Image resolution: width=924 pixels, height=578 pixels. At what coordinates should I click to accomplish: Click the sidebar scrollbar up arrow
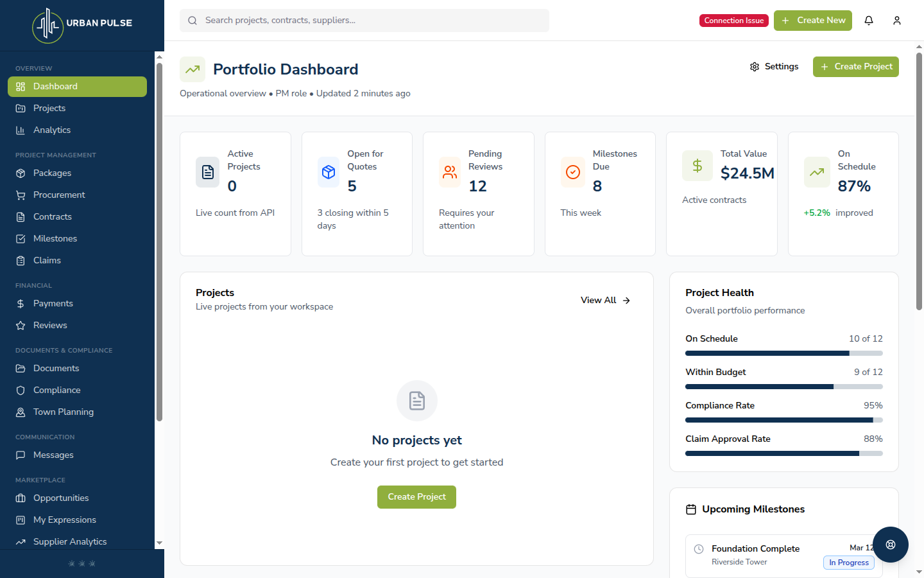pyautogui.click(x=159, y=57)
